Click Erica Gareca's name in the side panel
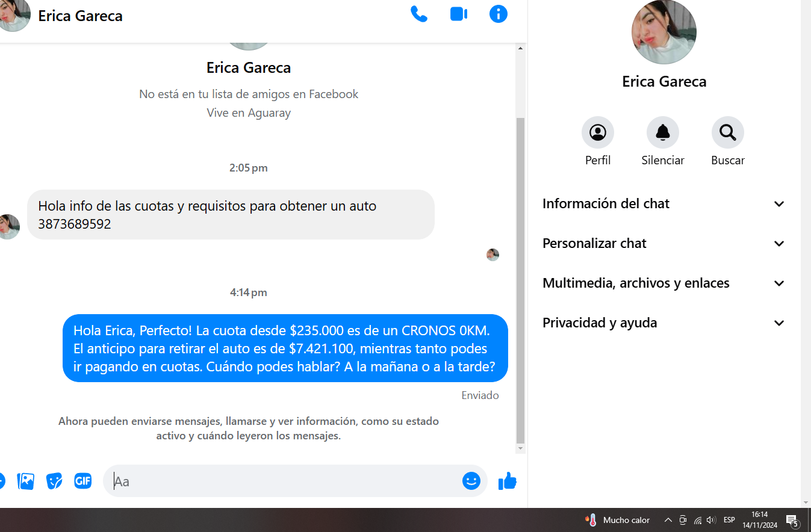Screen dimensions: 811x532 664,81
